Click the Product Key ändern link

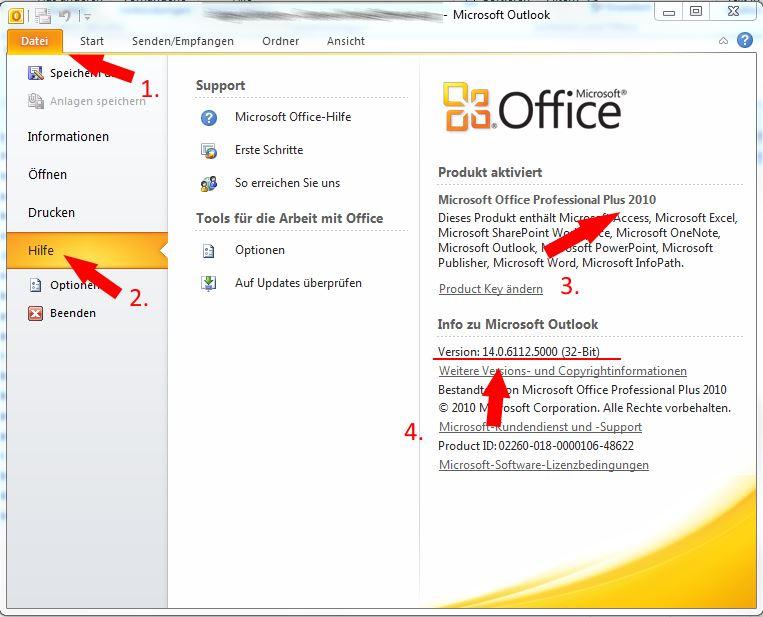point(490,289)
